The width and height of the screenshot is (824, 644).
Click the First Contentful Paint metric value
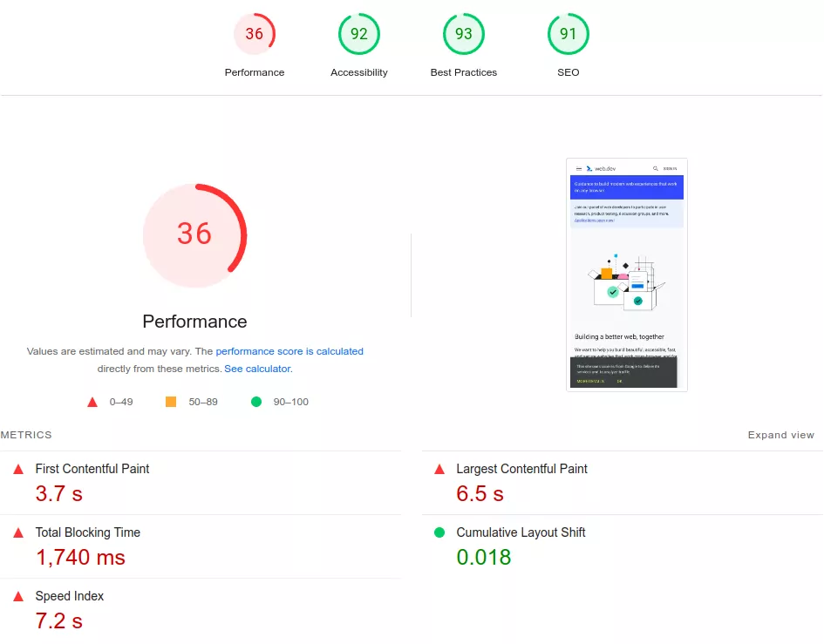pyautogui.click(x=58, y=493)
